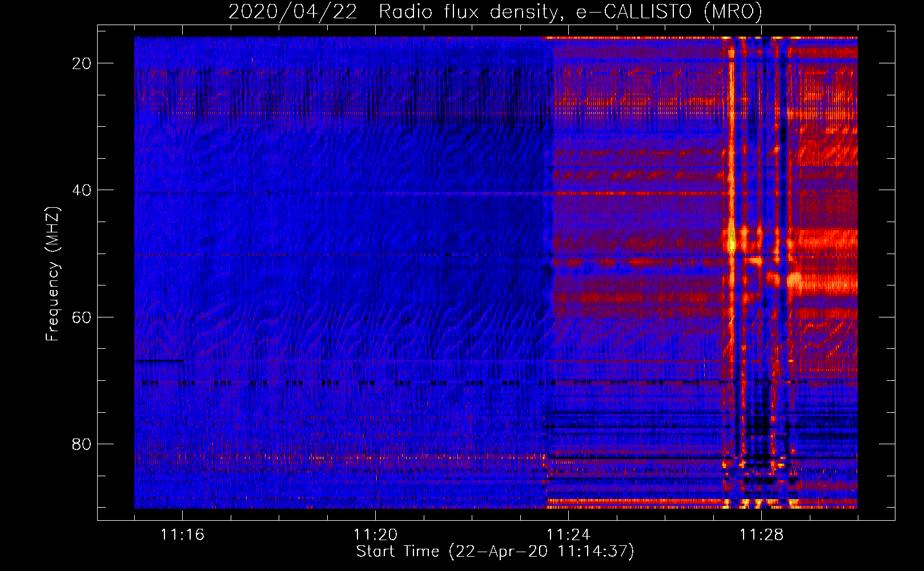Click the '40' frequency tick label
This screenshot has height=571, width=924.
click(82, 190)
